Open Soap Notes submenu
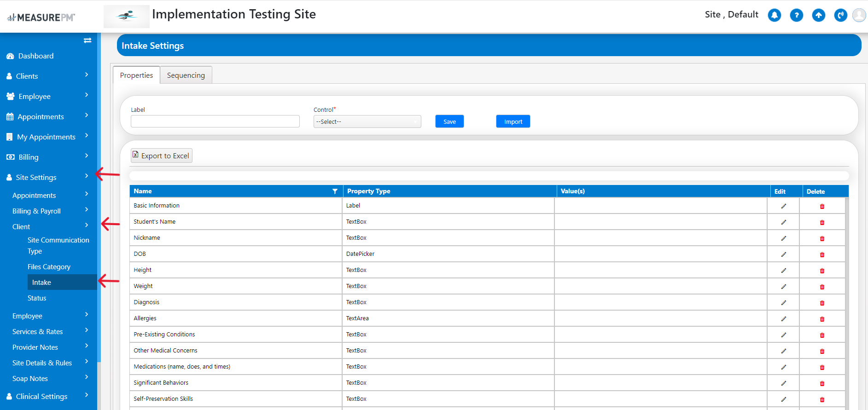This screenshot has height=410, width=868. coord(48,378)
